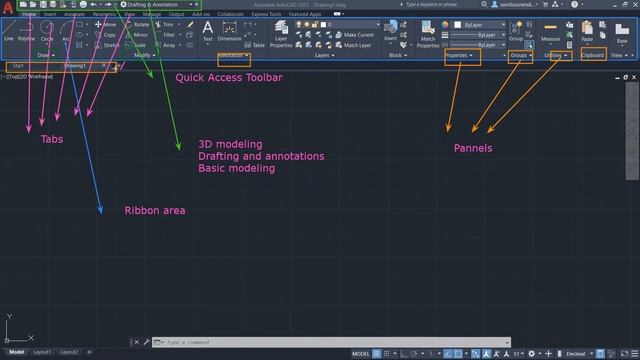Toggle polar tracking in status bar

(414, 353)
